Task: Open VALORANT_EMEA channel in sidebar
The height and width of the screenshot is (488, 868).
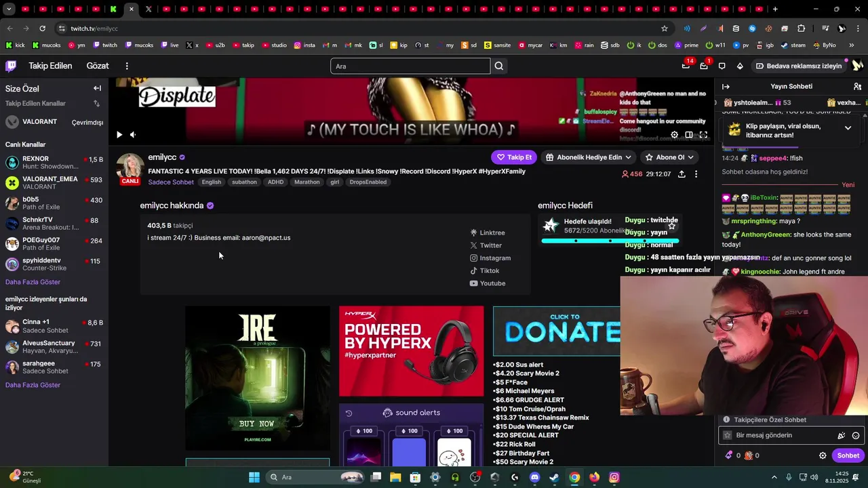Action: coord(54,183)
